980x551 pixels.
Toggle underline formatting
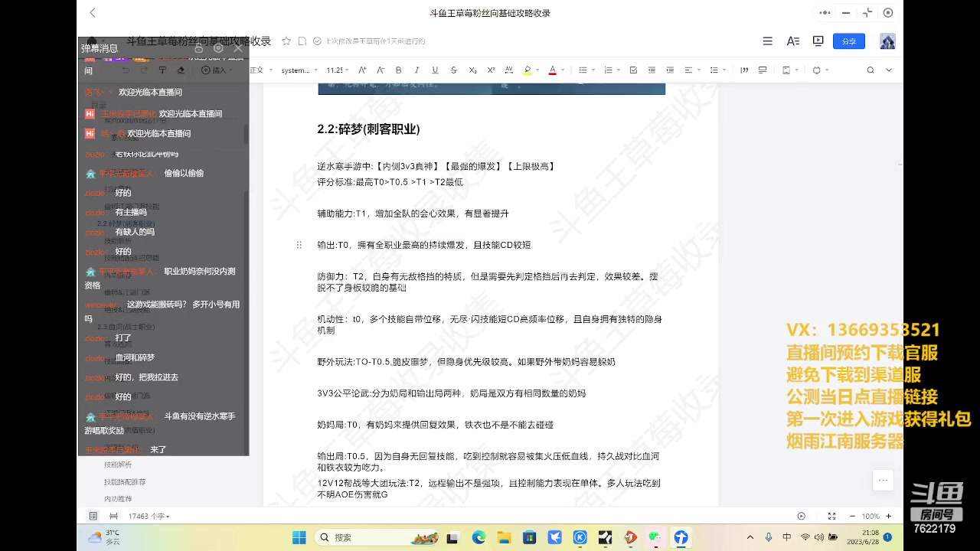click(435, 70)
